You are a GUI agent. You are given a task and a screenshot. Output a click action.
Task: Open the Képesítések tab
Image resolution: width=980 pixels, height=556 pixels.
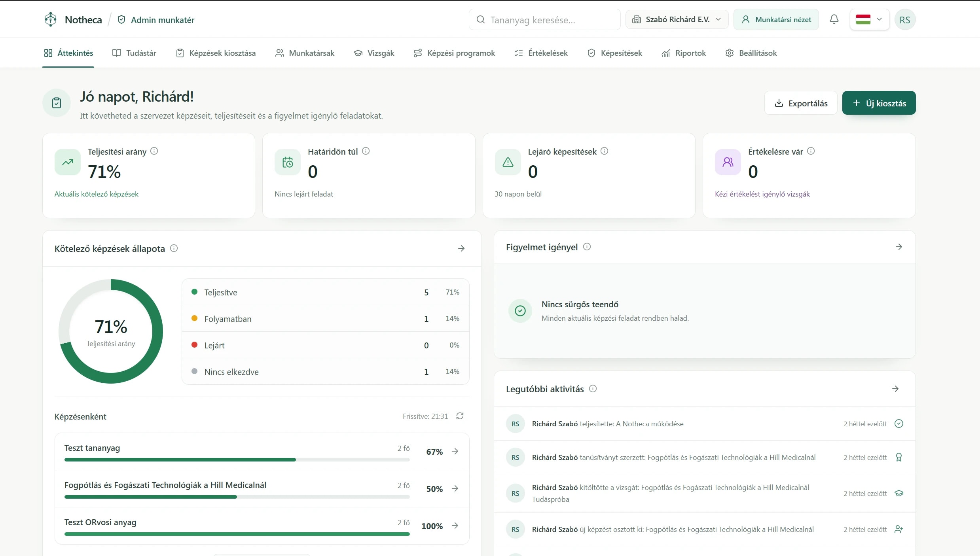614,53
